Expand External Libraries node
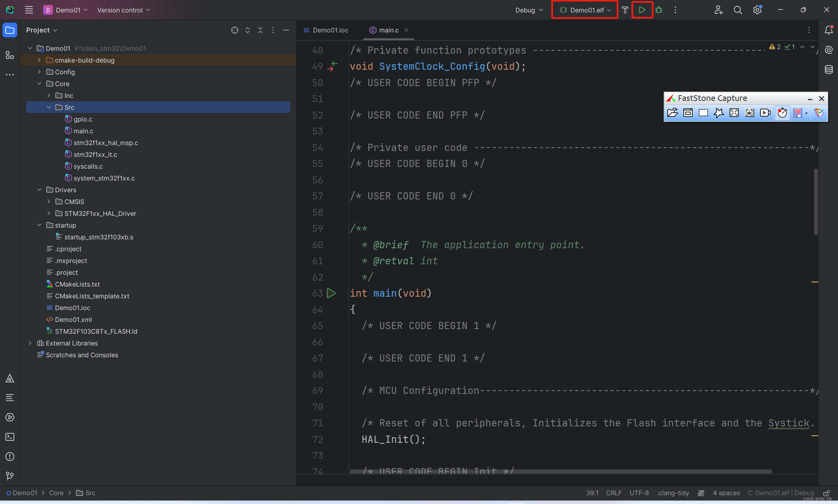 (x=30, y=343)
